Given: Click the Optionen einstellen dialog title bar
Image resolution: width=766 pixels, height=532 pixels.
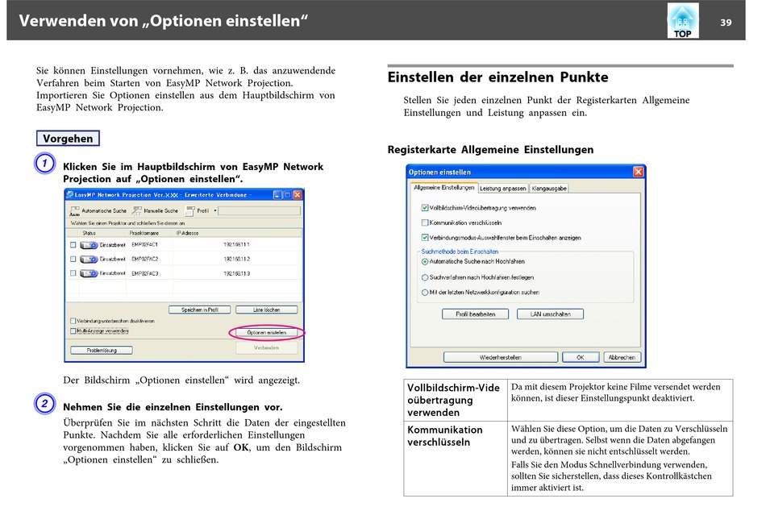Looking at the screenshot, I should (526, 172).
